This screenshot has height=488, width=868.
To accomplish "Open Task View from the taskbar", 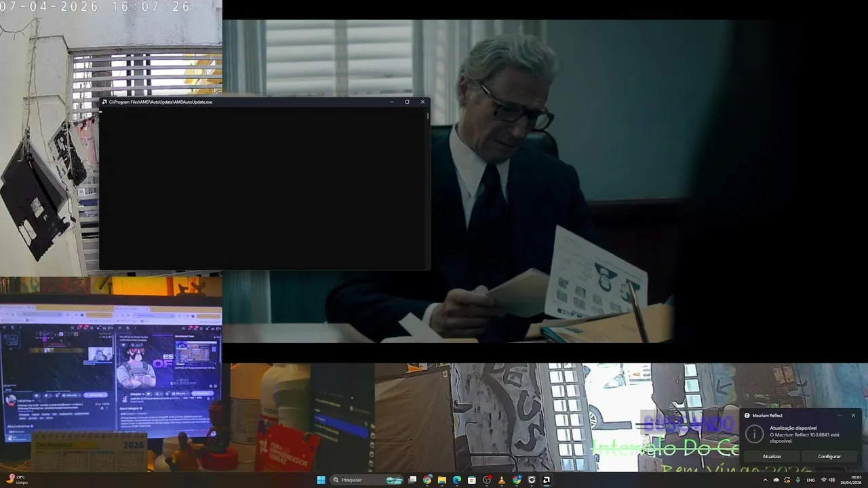I will click(x=412, y=480).
